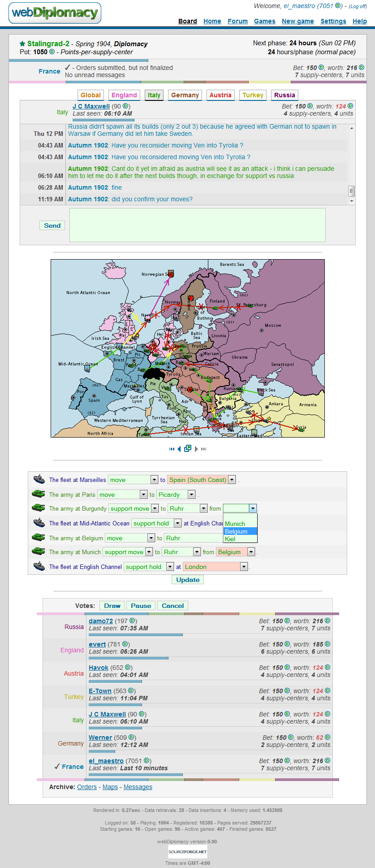Switch to the Global chat tab
Viewport: 375px width, 868px height.
click(91, 95)
